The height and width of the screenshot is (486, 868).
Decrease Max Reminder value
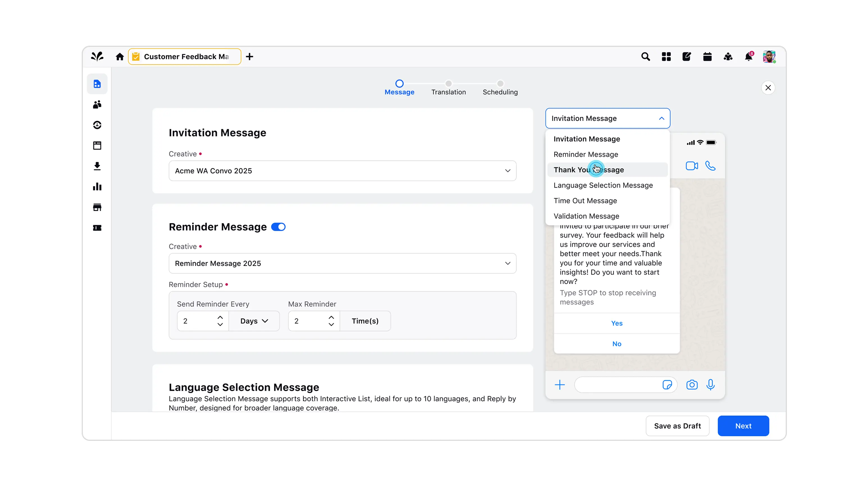tap(331, 325)
